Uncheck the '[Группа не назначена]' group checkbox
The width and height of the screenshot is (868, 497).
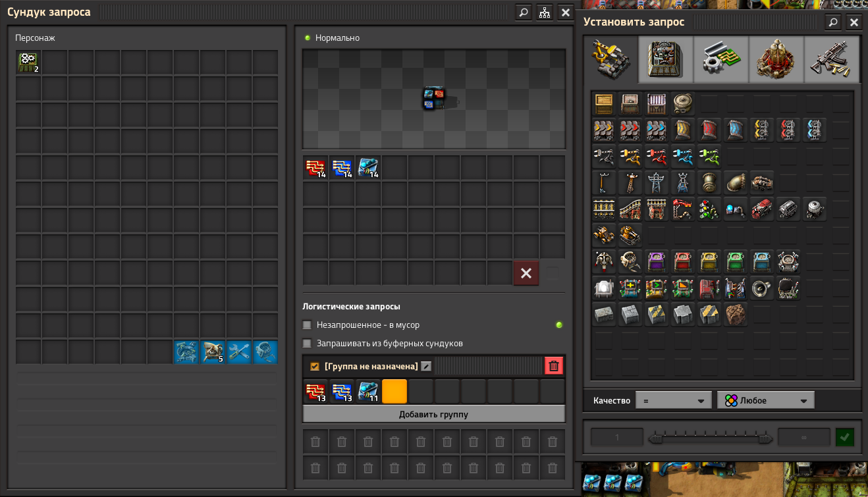[x=315, y=366]
